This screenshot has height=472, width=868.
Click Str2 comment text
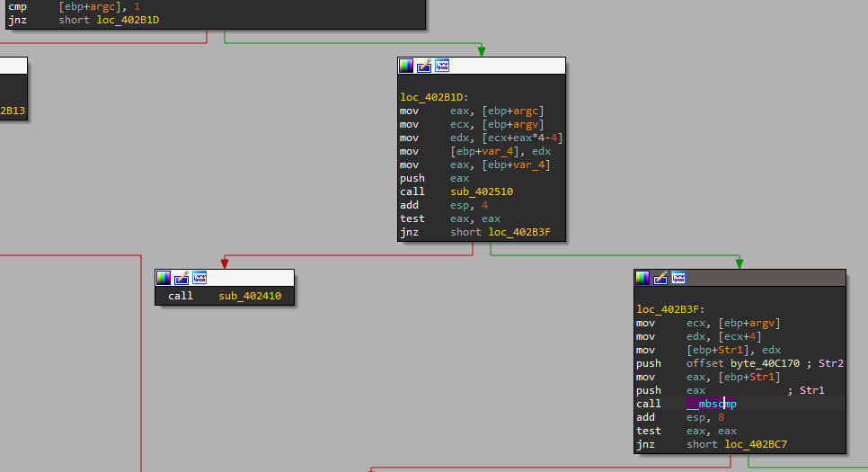click(x=828, y=363)
